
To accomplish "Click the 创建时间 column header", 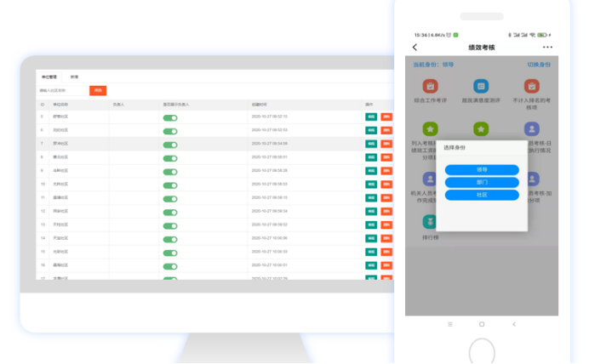I will tap(259, 105).
